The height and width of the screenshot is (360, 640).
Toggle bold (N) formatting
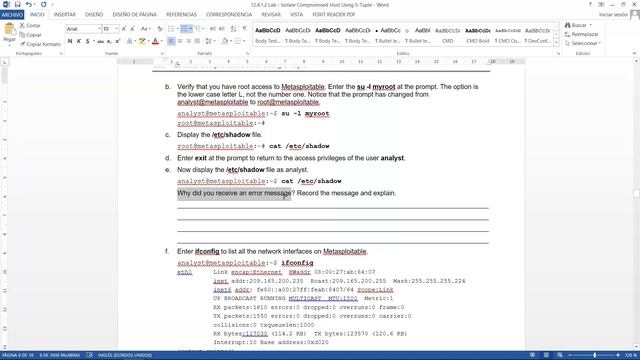(70, 41)
